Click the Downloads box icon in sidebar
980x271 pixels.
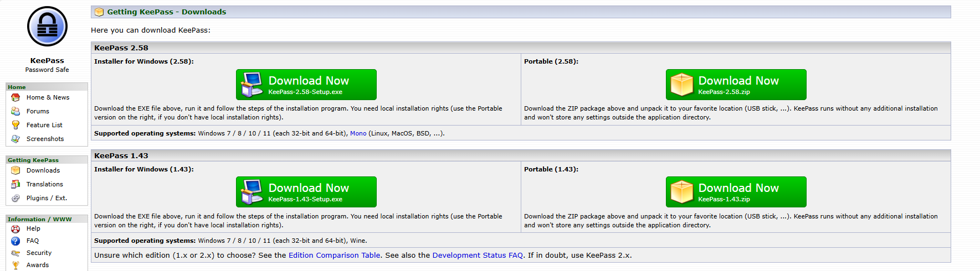point(16,170)
